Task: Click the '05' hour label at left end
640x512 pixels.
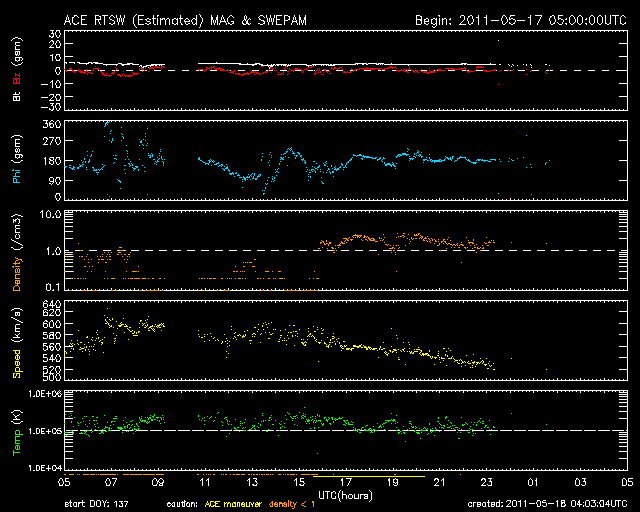Action: pyautogui.click(x=64, y=482)
